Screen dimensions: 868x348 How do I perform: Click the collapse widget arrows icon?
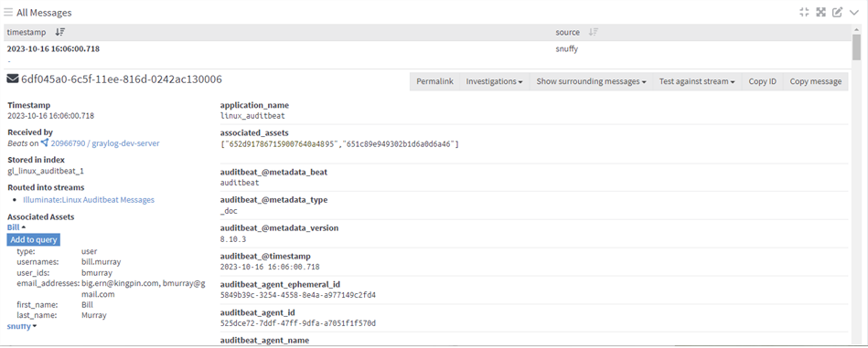tap(804, 12)
